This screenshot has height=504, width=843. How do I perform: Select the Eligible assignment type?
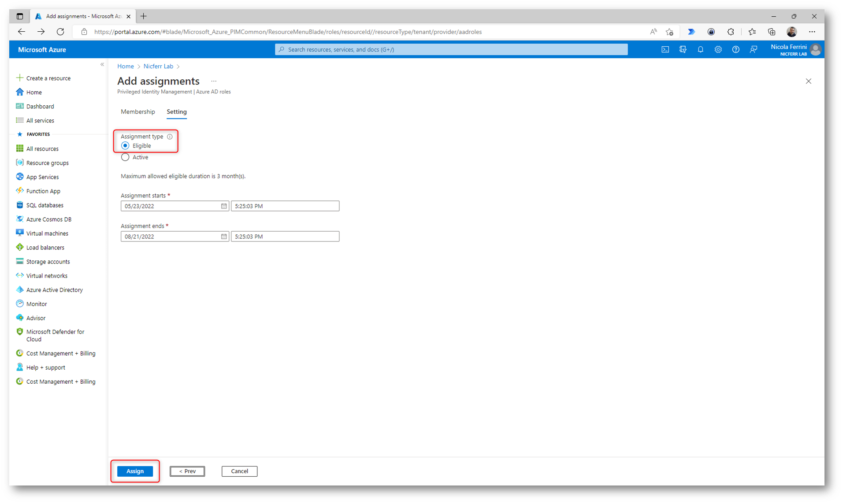125,146
